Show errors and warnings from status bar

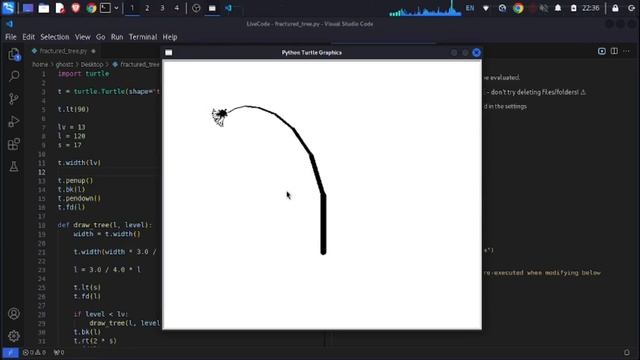pyautogui.click(x=35, y=352)
